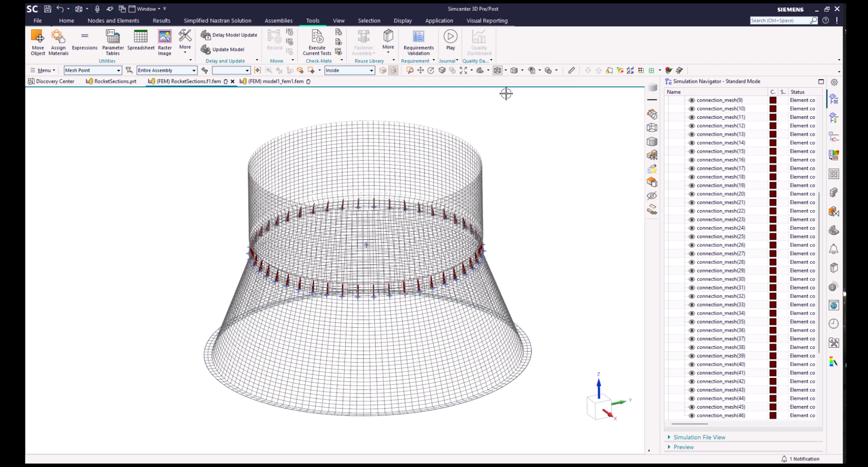Open the Entire Assembly scope dropdown
The image size is (868, 467).
167,71
